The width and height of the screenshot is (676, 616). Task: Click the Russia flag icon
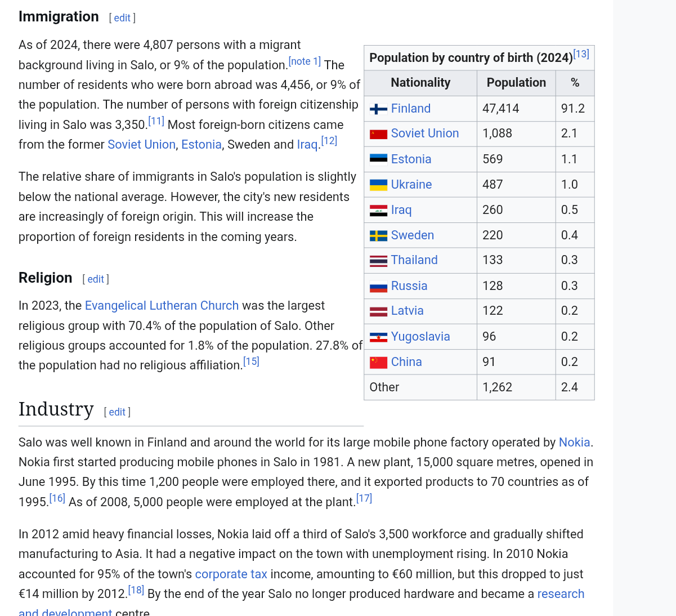(x=378, y=287)
